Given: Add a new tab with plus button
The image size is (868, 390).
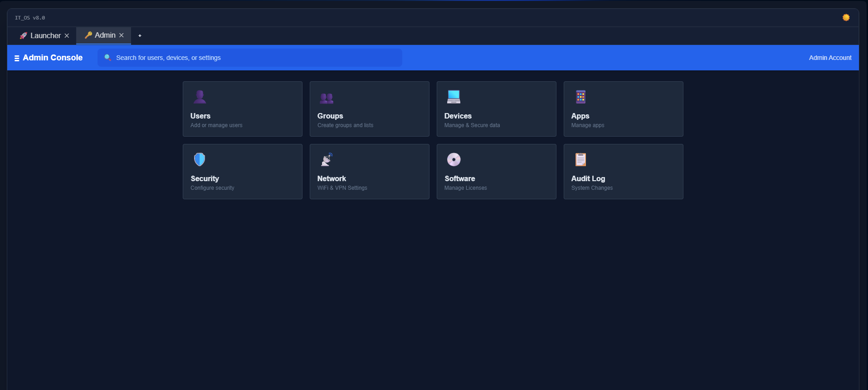Looking at the screenshot, I should tap(140, 35).
